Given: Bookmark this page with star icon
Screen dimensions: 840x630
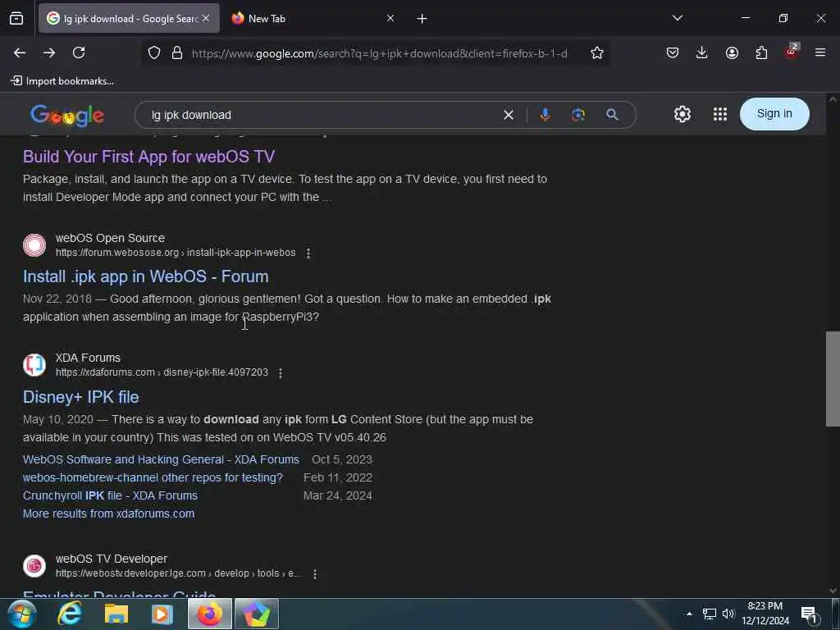Looking at the screenshot, I should pyautogui.click(x=597, y=52).
